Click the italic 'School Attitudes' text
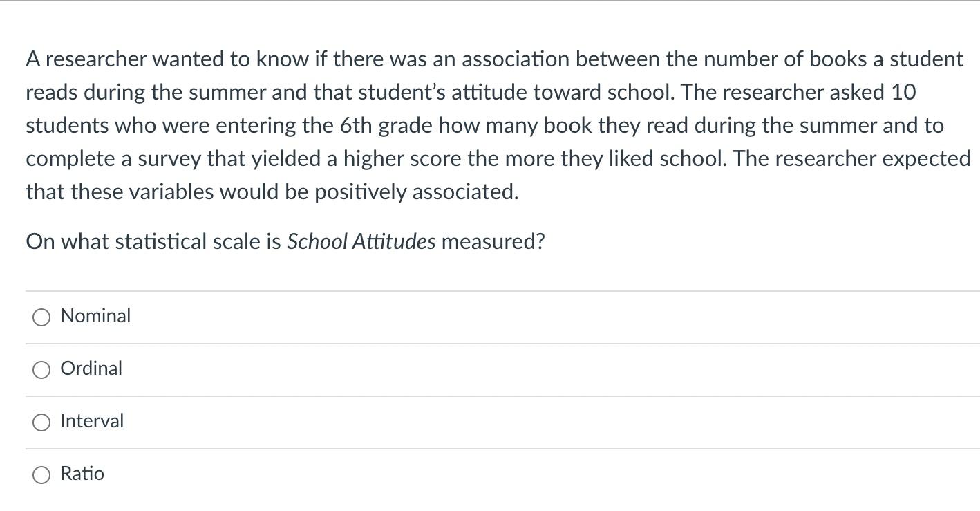 click(361, 242)
